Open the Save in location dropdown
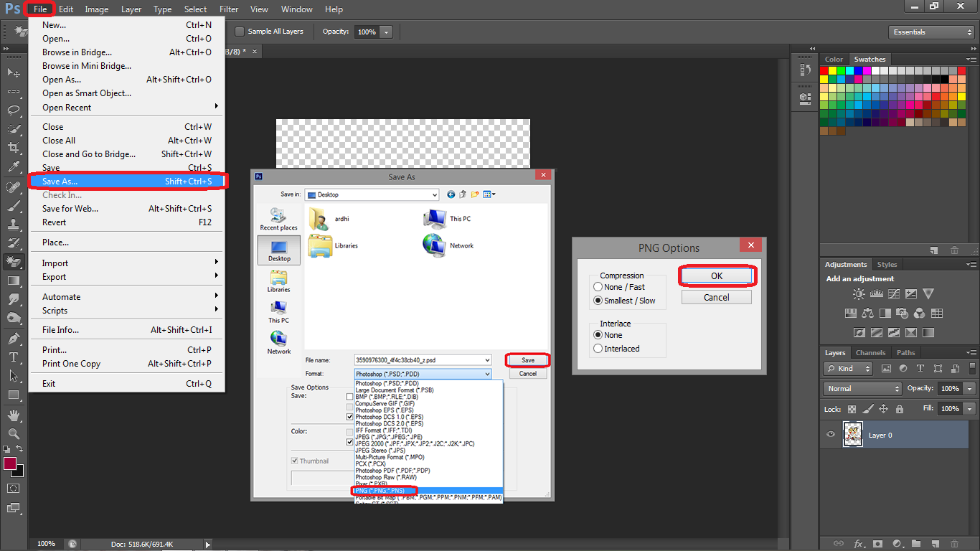Screen dimensions: 980x551 [372, 194]
